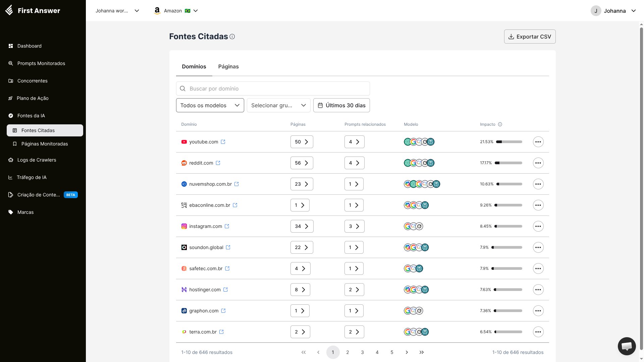Go to results page 5

pos(392,352)
